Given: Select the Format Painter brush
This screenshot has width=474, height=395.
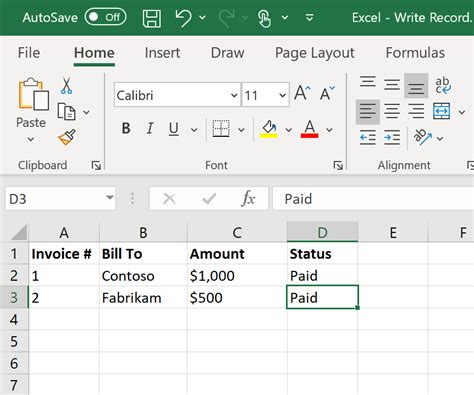Looking at the screenshot, I should [67, 137].
